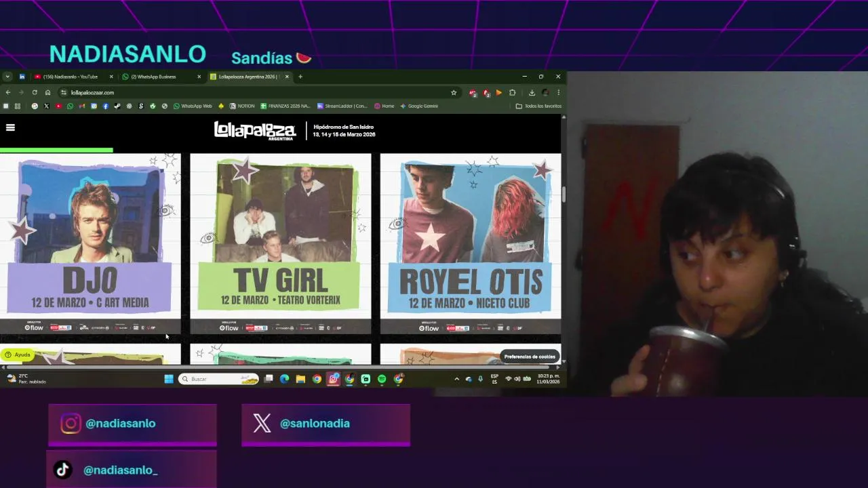The height and width of the screenshot is (488, 868).
Task: Open Task View on the taskbar
Action: coord(269,379)
